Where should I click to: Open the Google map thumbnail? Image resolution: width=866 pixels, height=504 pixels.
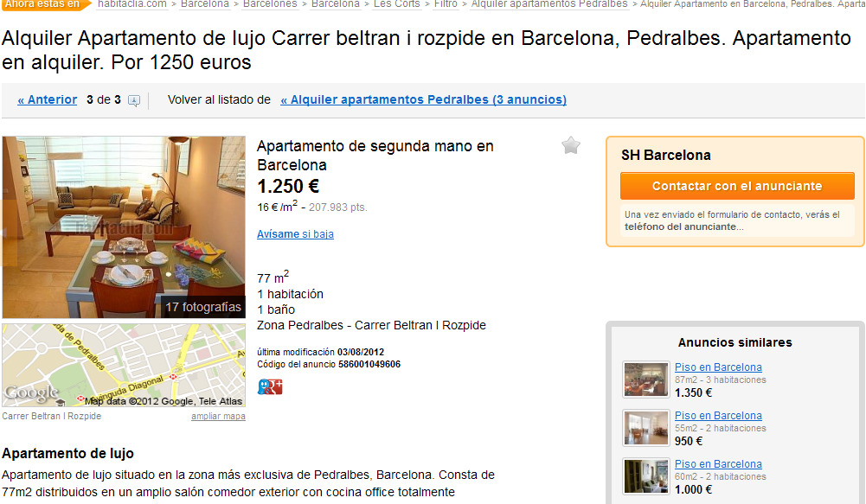tap(124, 366)
